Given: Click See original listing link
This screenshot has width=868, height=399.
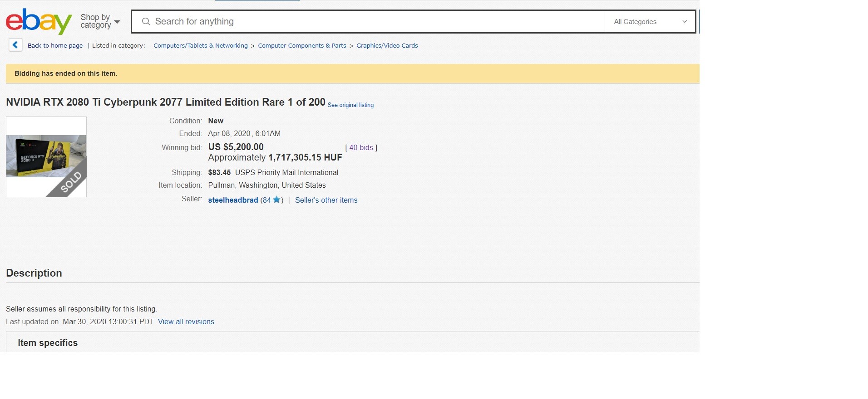Looking at the screenshot, I should (x=350, y=105).
